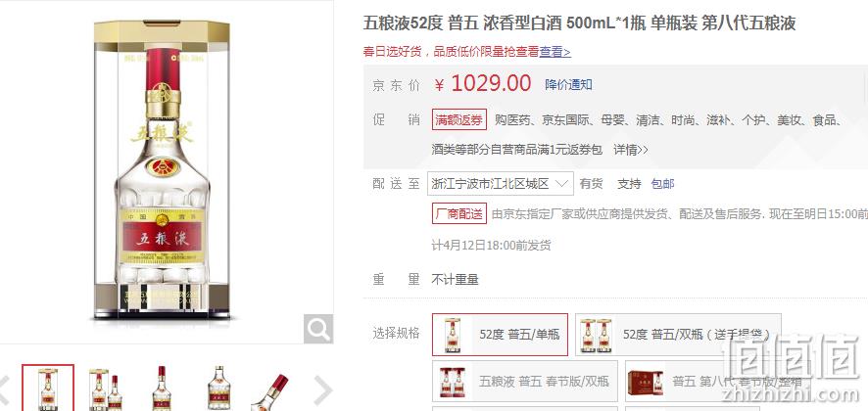The image size is (868, 411).
Task: Show next thumbnails with right arrow
Action: (322, 389)
